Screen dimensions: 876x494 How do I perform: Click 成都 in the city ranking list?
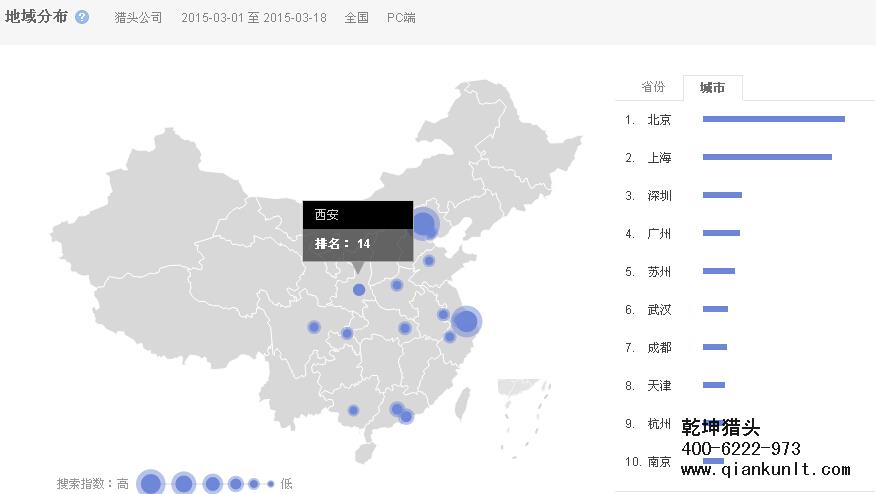[659, 348]
